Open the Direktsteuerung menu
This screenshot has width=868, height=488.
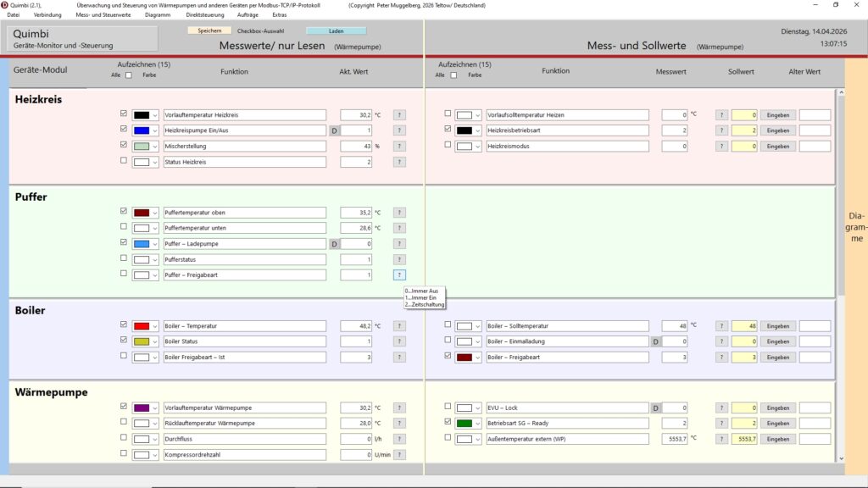click(205, 15)
